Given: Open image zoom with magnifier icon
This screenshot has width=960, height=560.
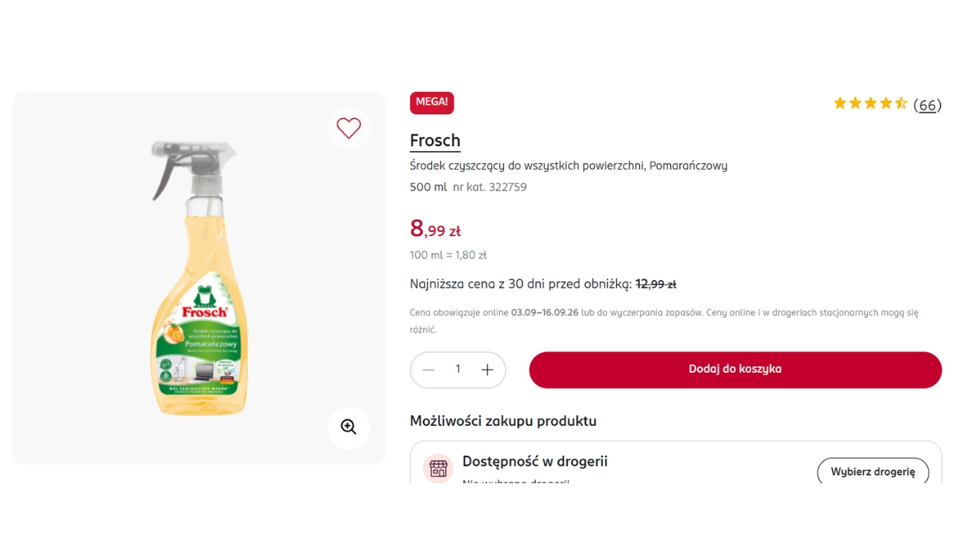Looking at the screenshot, I should (x=349, y=427).
